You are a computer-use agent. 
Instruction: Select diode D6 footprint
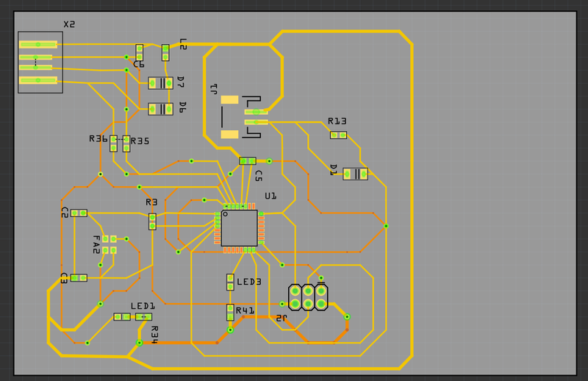coord(160,109)
